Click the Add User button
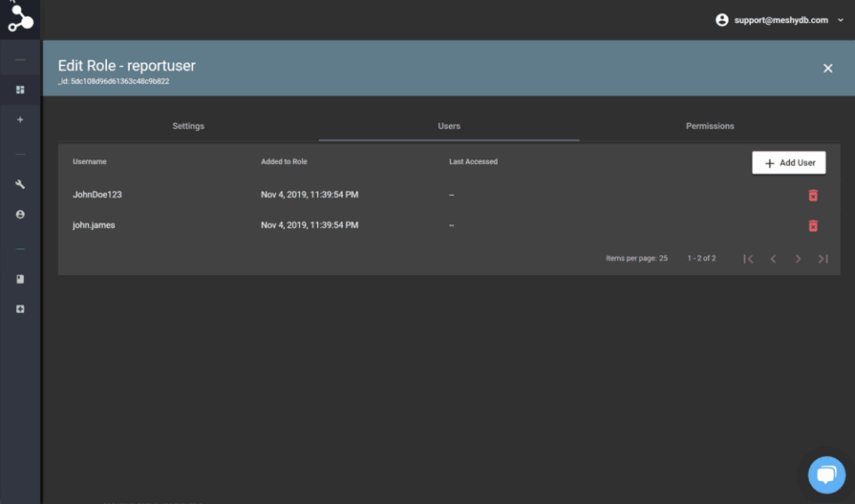The height and width of the screenshot is (504, 855). coord(788,163)
